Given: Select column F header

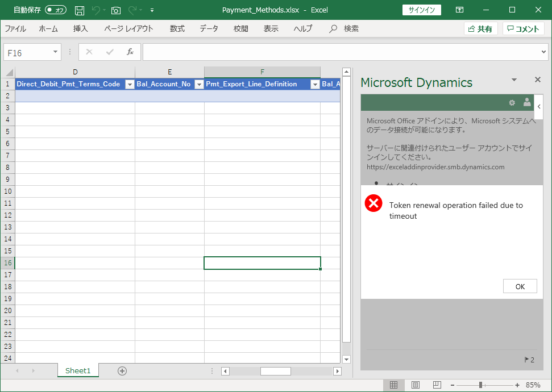Looking at the screenshot, I should click(x=262, y=72).
